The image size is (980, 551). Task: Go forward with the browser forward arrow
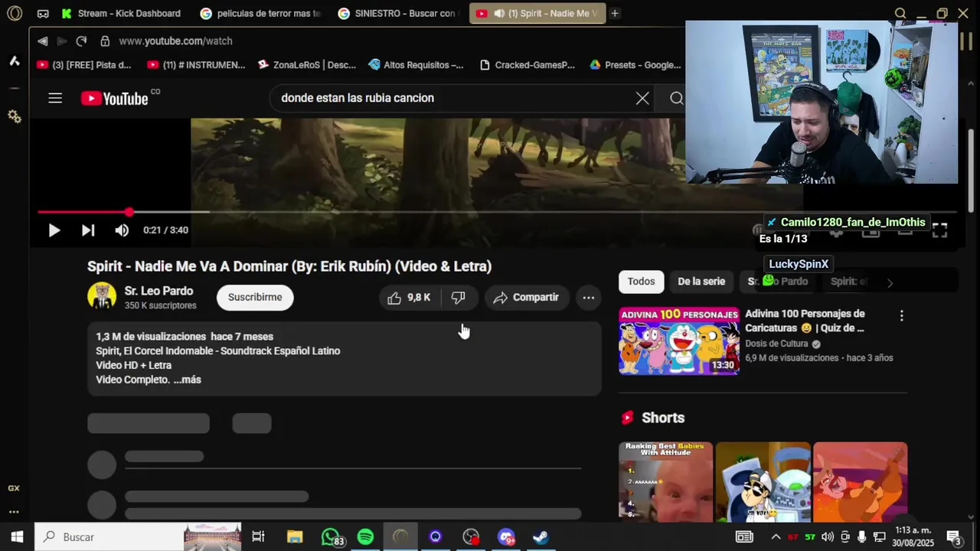(x=62, y=41)
